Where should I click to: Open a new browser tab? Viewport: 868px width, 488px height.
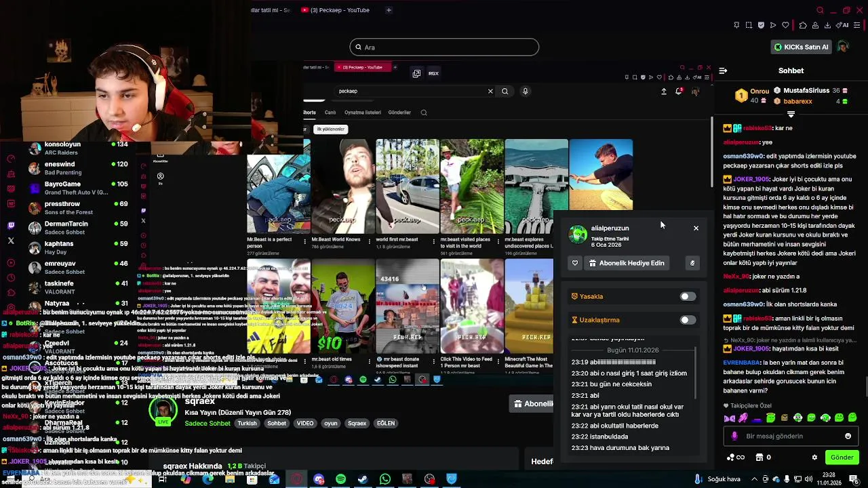point(389,10)
